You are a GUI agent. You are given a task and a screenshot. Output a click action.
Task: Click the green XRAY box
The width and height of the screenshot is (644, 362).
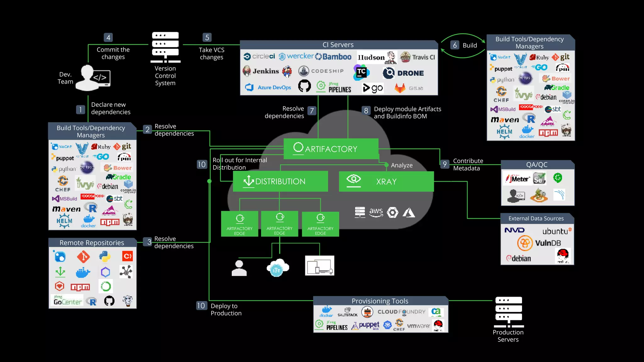pyautogui.click(x=386, y=181)
